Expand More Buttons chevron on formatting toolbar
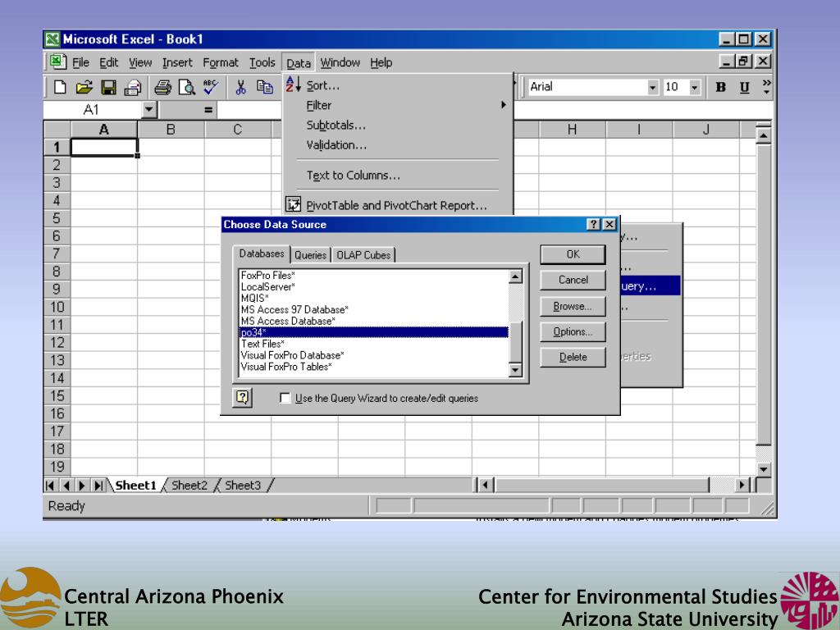This screenshot has height=630, width=840. (767, 87)
